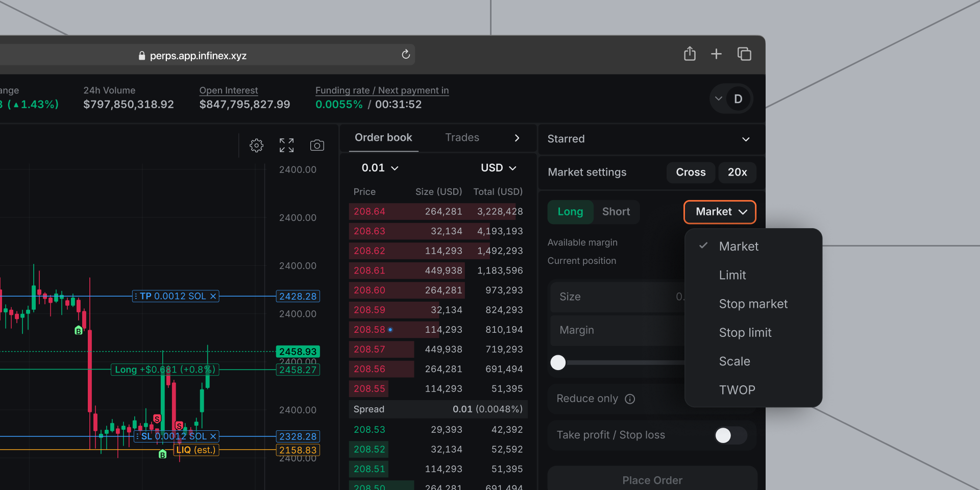
Task: Switch to the Trades tab
Action: [462, 138]
